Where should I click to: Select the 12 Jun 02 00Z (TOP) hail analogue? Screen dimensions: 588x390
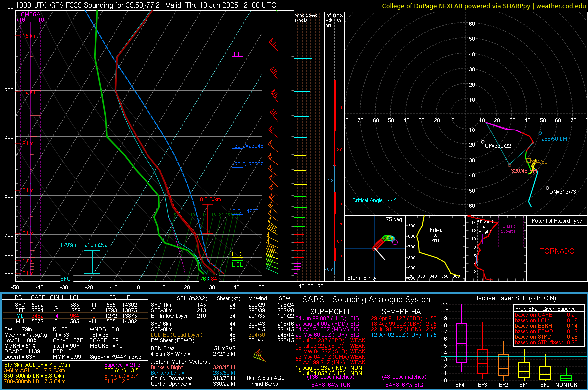point(404,335)
